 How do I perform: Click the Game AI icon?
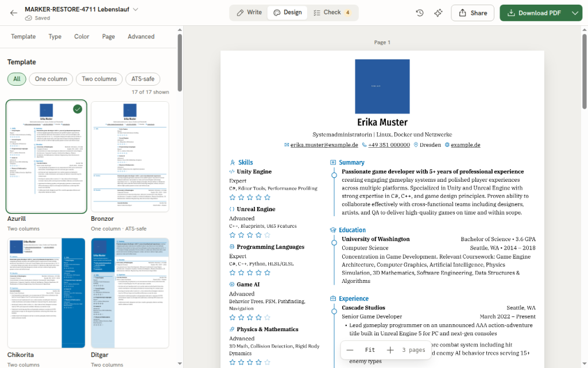232,284
